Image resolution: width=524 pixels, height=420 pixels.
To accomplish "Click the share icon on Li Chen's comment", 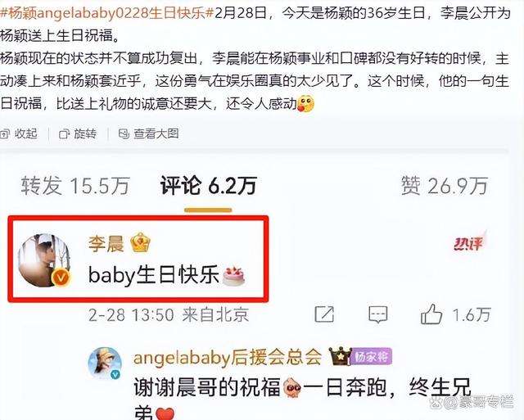I will (324, 314).
